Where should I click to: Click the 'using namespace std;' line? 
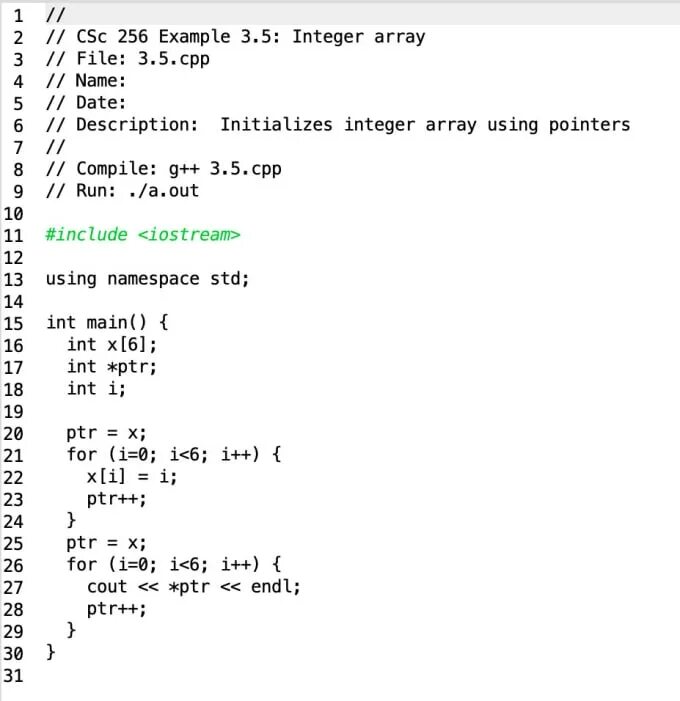coord(148,279)
